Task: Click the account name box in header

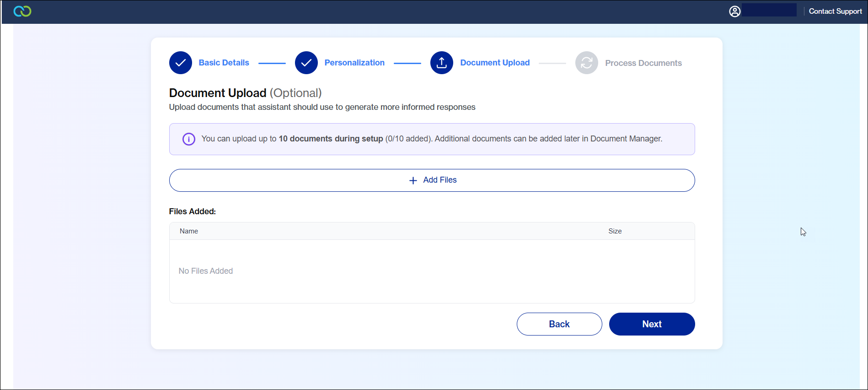Action: (769, 11)
